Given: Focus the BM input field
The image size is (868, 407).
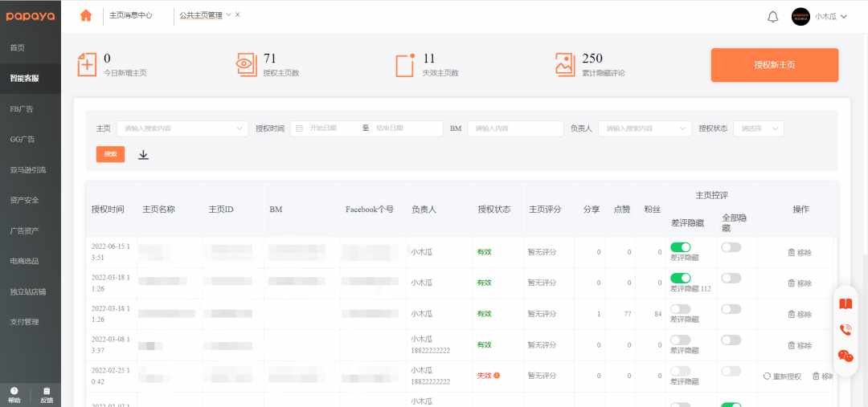Looking at the screenshot, I should pyautogui.click(x=515, y=128).
